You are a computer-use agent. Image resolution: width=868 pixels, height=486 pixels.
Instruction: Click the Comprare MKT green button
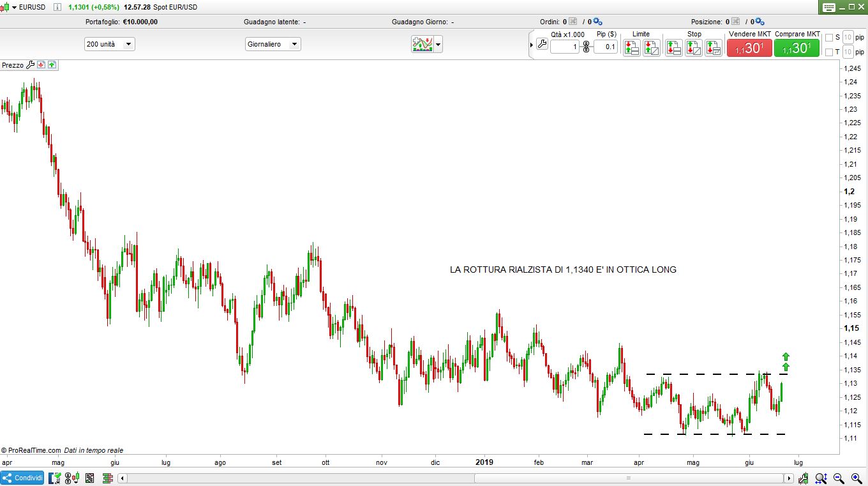[x=797, y=48]
